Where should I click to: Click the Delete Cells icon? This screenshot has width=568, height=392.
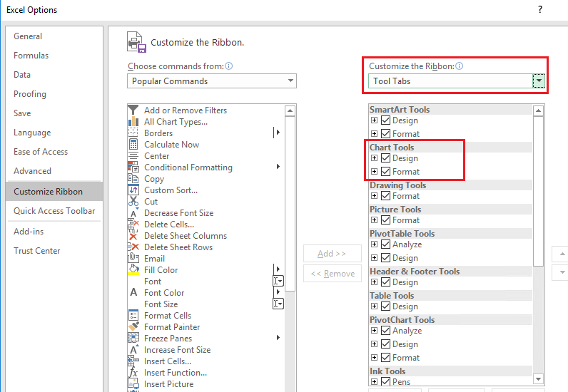[133, 225]
